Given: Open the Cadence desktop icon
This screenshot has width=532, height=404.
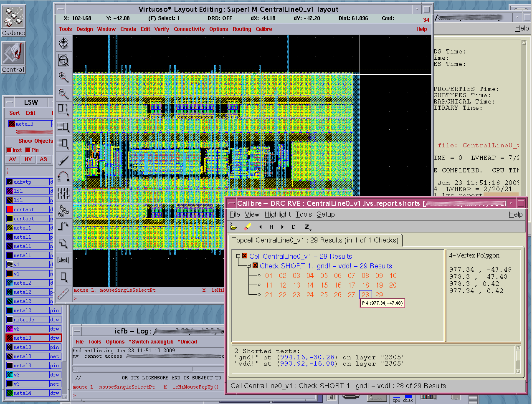Looking at the screenshot, I should [x=14, y=20].
